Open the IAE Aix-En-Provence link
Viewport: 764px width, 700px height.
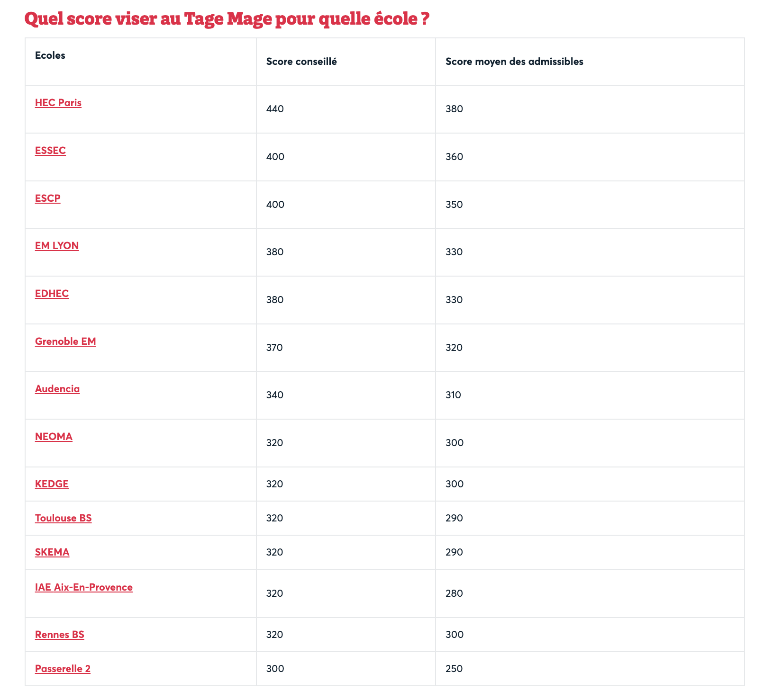click(84, 587)
